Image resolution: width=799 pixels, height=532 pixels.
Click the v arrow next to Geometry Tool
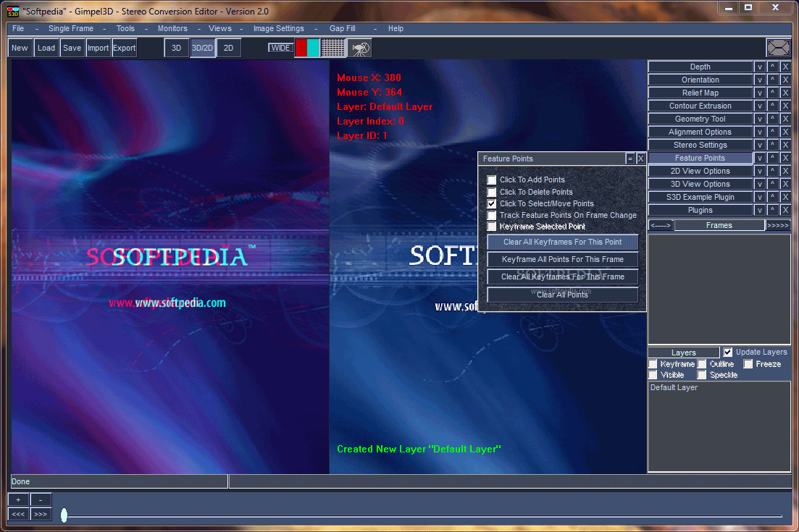pos(759,119)
